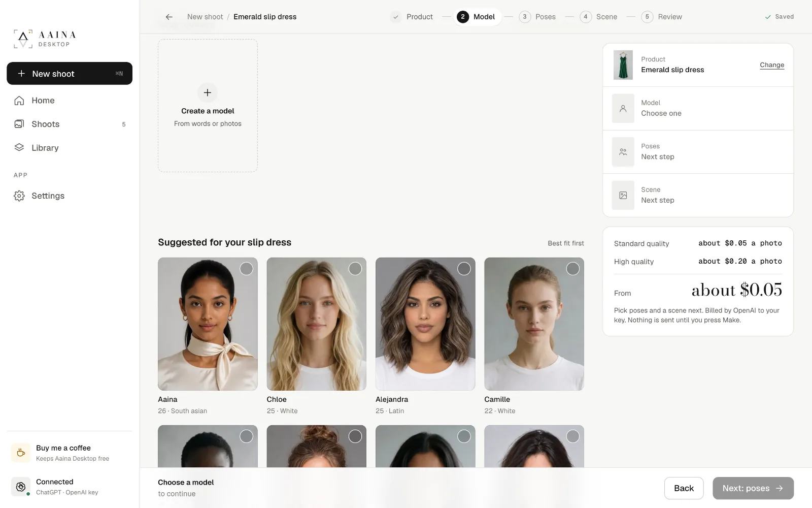Click the Emerald slip dress product thumbnail
The height and width of the screenshot is (508, 812).
(623, 65)
